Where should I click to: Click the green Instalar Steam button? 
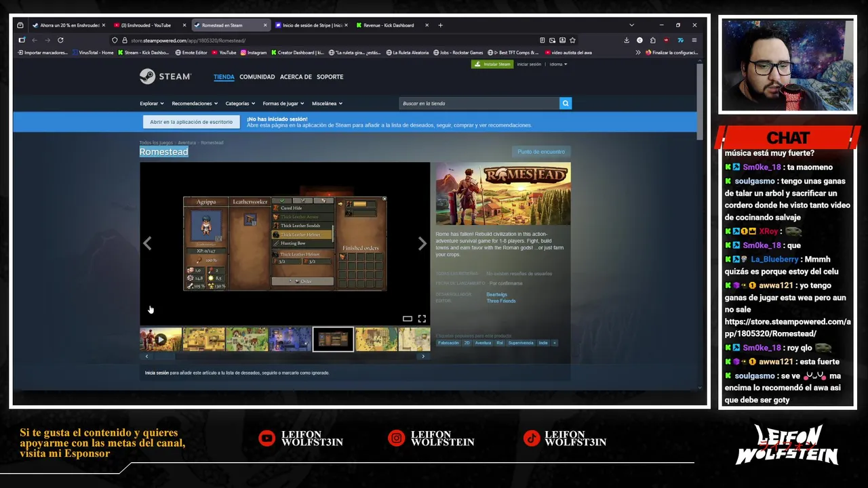coord(492,64)
